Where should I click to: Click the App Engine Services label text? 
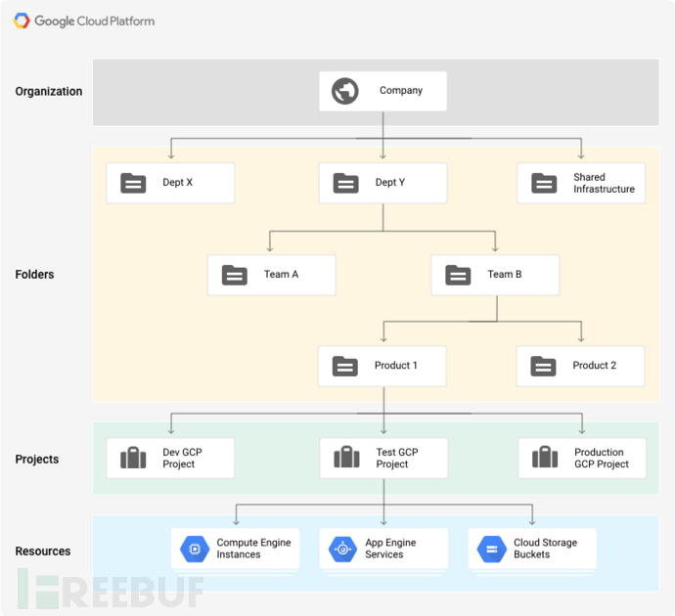tap(390, 549)
